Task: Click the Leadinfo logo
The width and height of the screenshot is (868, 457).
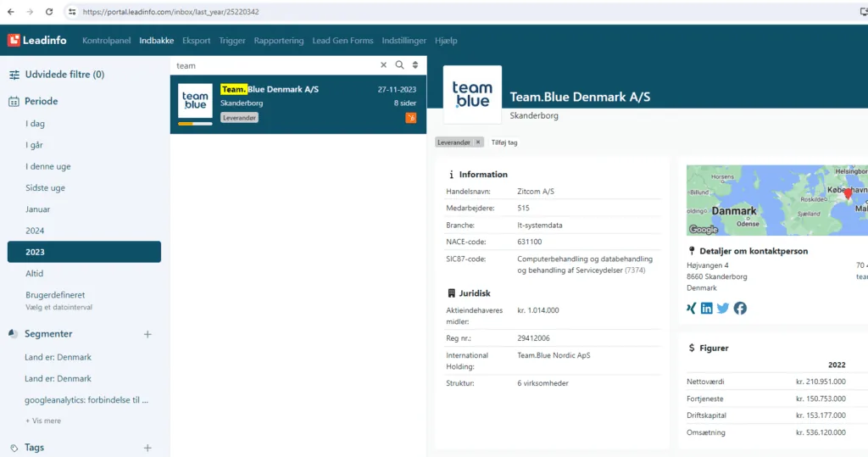Action: tap(37, 41)
